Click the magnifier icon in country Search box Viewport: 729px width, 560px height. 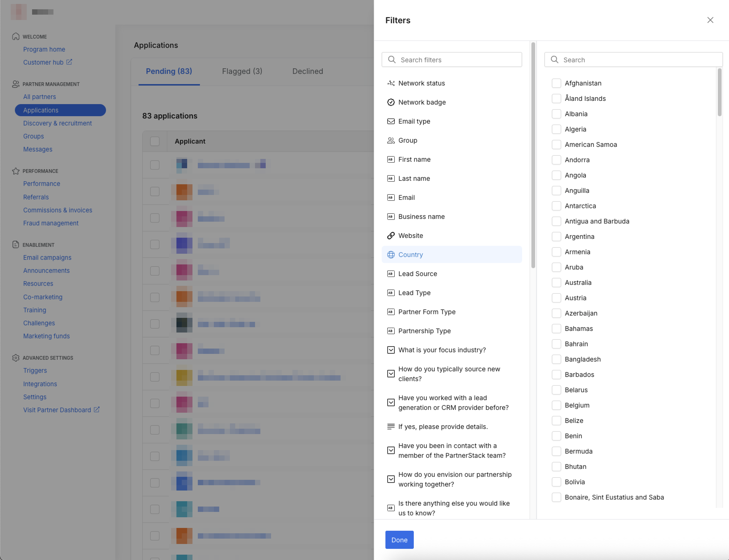click(x=555, y=60)
